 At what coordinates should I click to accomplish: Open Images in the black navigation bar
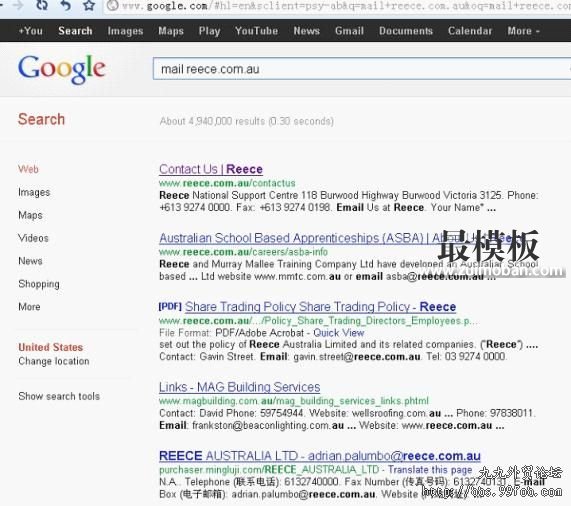point(125,31)
